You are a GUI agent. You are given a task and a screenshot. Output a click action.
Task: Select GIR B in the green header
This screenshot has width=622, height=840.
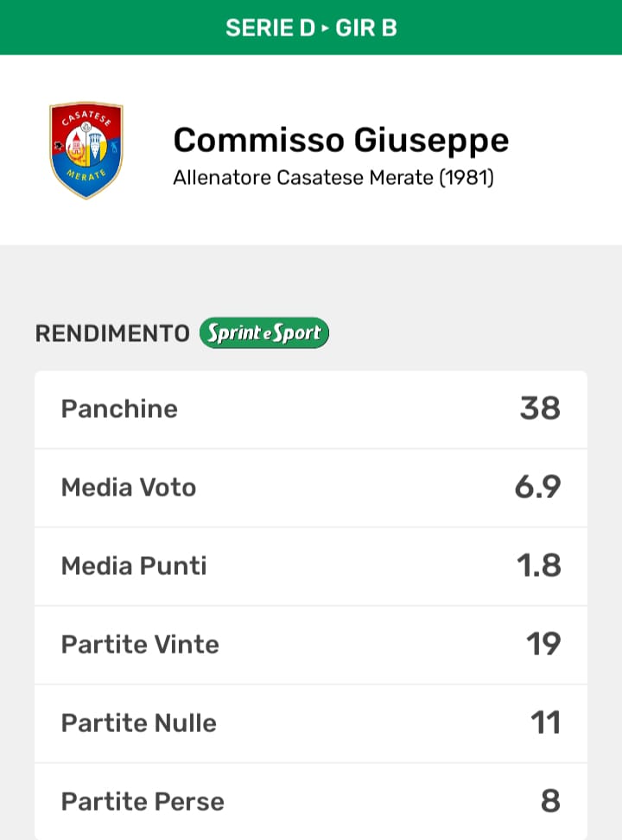365,28
